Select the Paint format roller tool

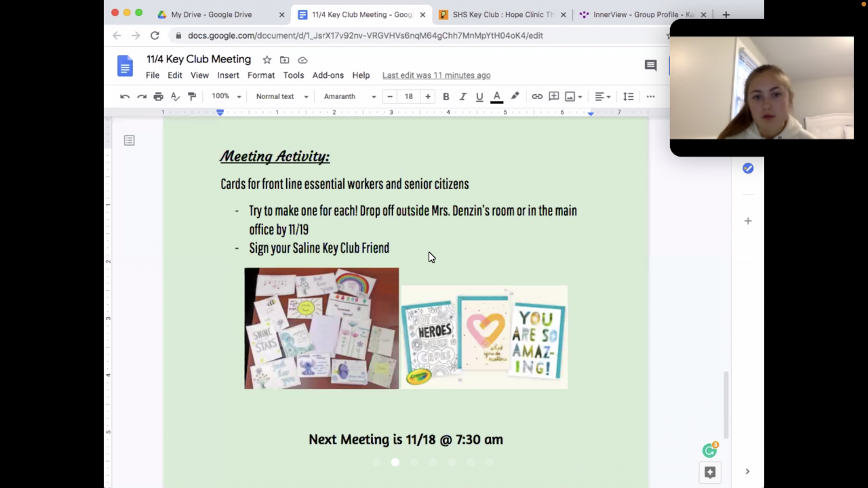point(192,97)
